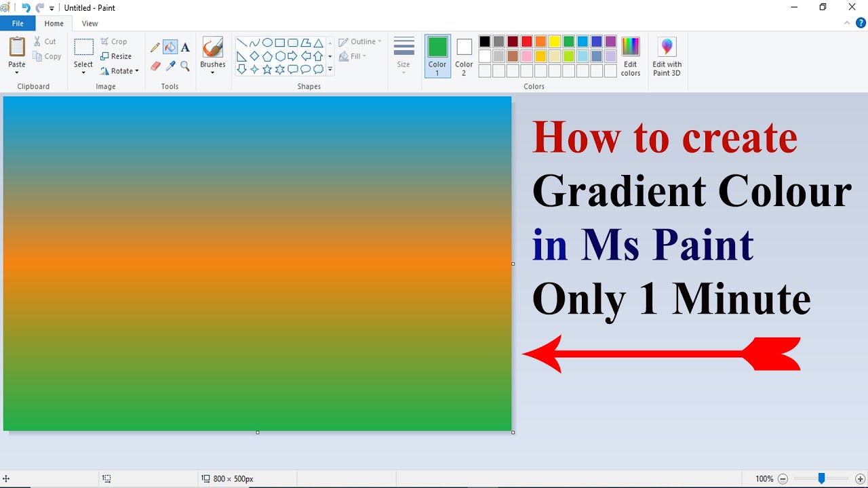Open the shape Fill dropdown
The image size is (868, 488).
pos(353,56)
